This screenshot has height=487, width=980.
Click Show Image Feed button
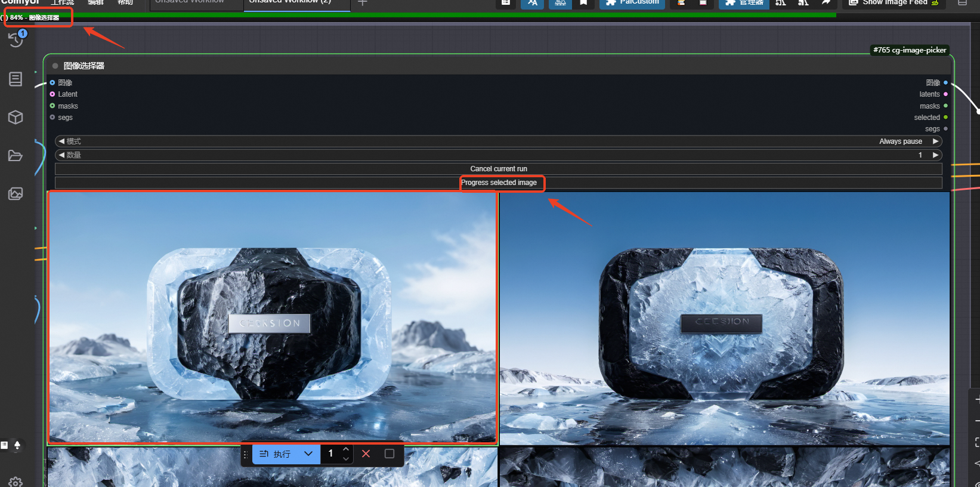coord(894,3)
